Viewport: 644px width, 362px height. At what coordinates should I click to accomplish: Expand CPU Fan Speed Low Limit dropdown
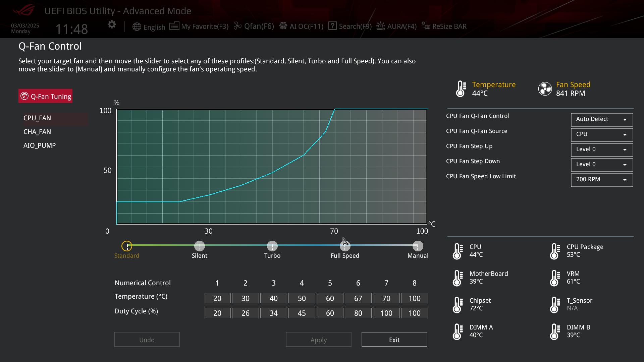(602, 180)
